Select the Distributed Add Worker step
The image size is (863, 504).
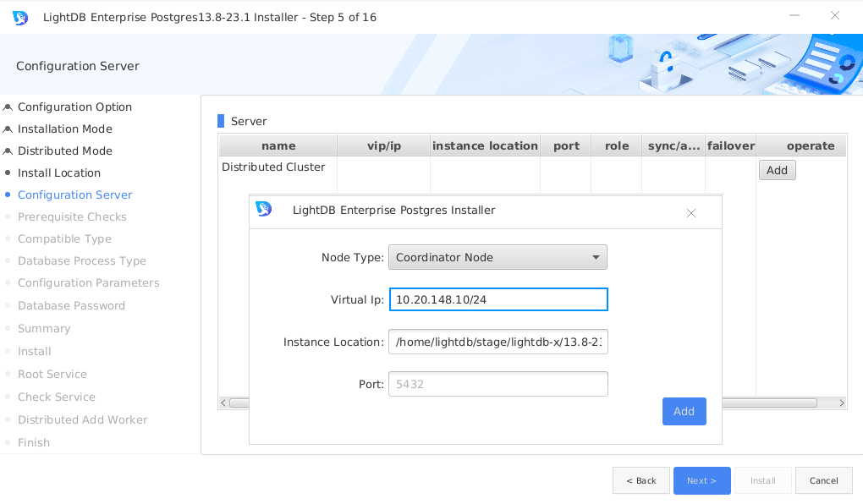83,419
